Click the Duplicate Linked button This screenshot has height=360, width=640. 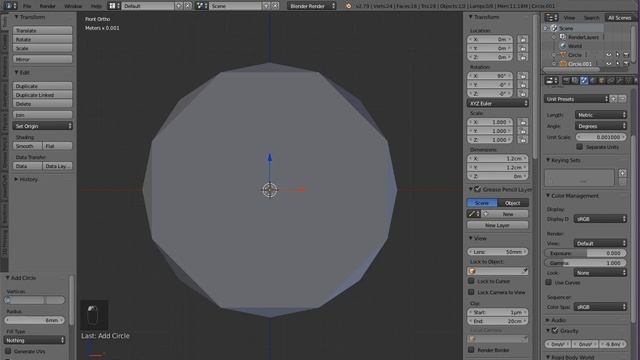pos(42,95)
